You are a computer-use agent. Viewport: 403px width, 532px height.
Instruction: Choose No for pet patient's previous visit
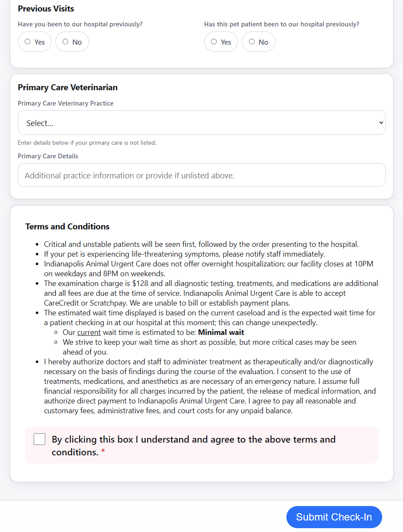pyautogui.click(x=258, y=42)
